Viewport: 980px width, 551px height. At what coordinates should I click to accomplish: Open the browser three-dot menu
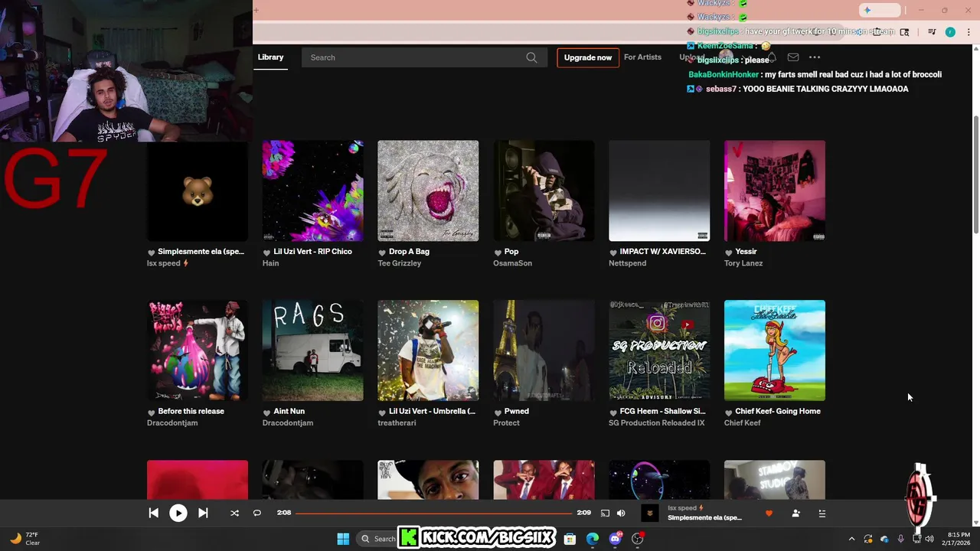(x=968, y=32)
